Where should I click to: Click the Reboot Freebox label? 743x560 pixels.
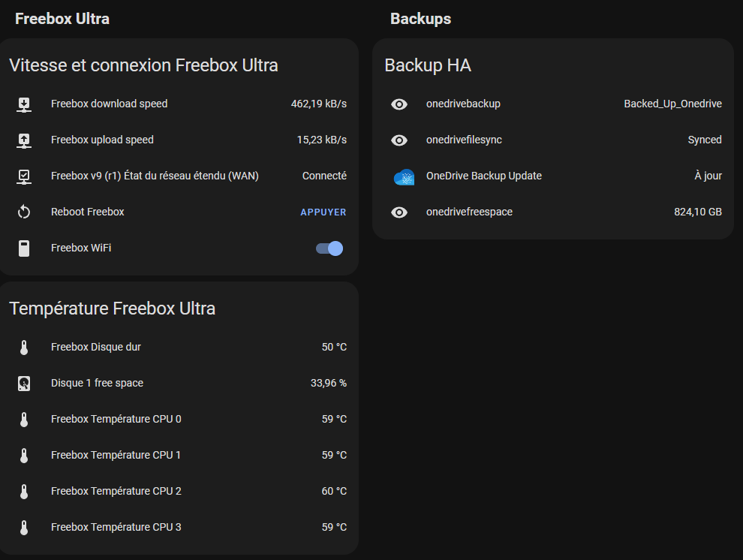(88, 212)
